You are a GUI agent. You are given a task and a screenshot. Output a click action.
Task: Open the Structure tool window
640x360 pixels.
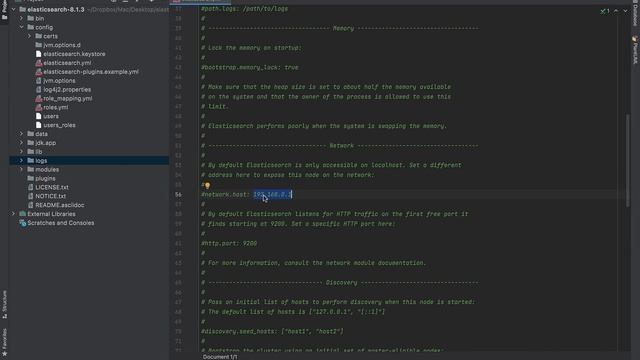pos(4,304)
